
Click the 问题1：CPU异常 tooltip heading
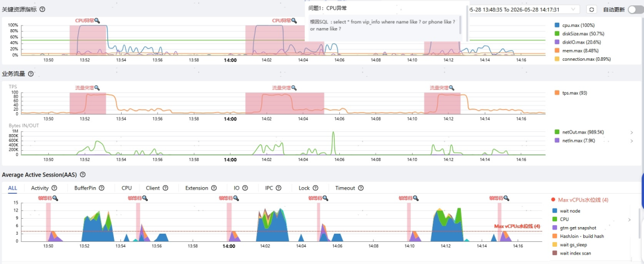328,8
